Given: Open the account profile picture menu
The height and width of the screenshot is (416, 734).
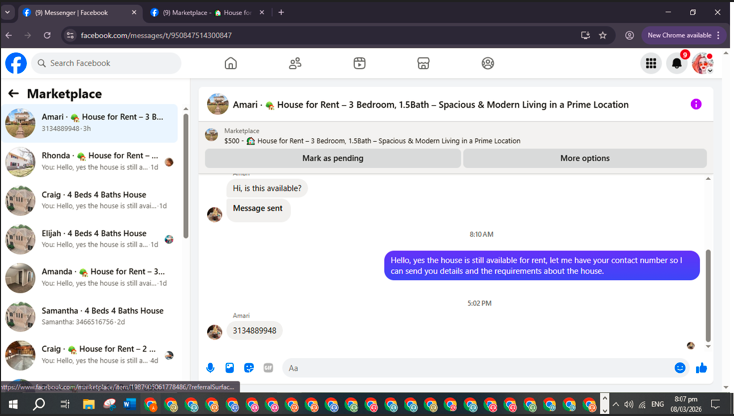Looking at the screenshot, I should 703,63.
